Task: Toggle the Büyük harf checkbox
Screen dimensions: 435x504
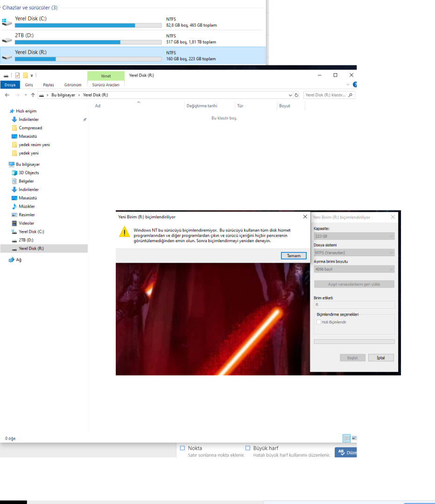Action: coord(247,448)
